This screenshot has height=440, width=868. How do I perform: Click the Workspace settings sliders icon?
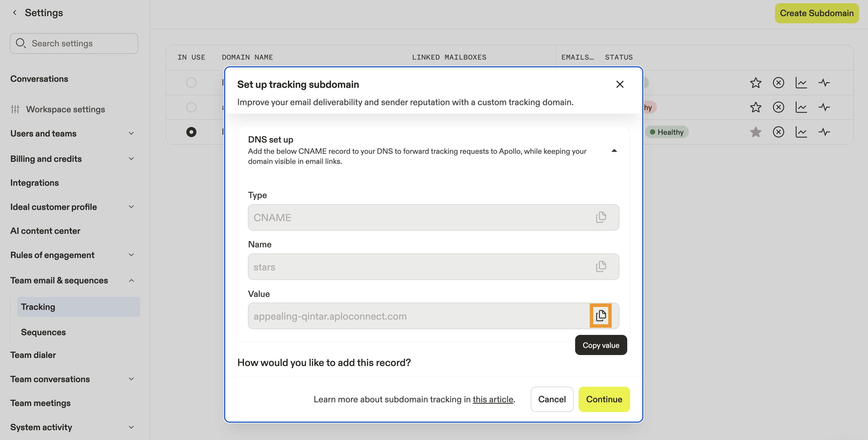[x=15, y=109]
